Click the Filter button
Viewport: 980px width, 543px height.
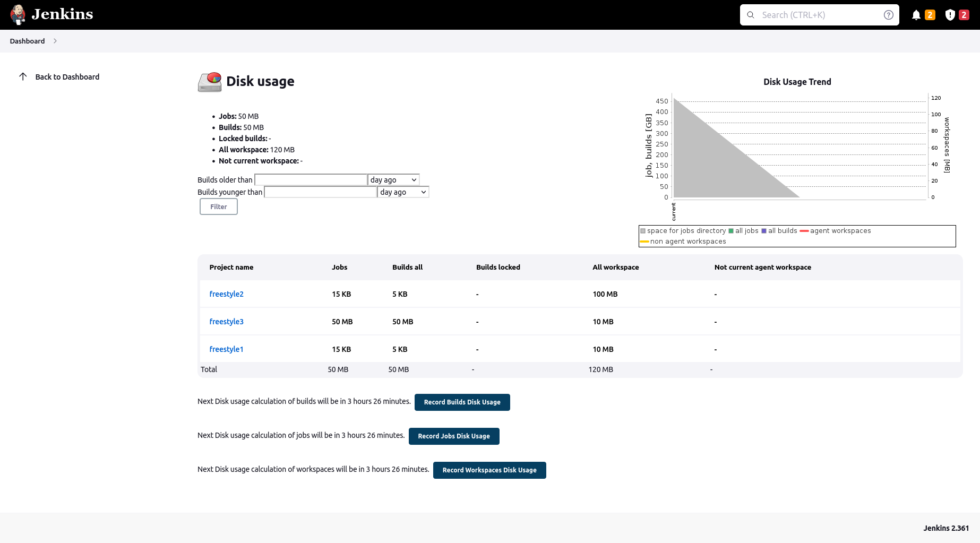(x=218, y=206)
